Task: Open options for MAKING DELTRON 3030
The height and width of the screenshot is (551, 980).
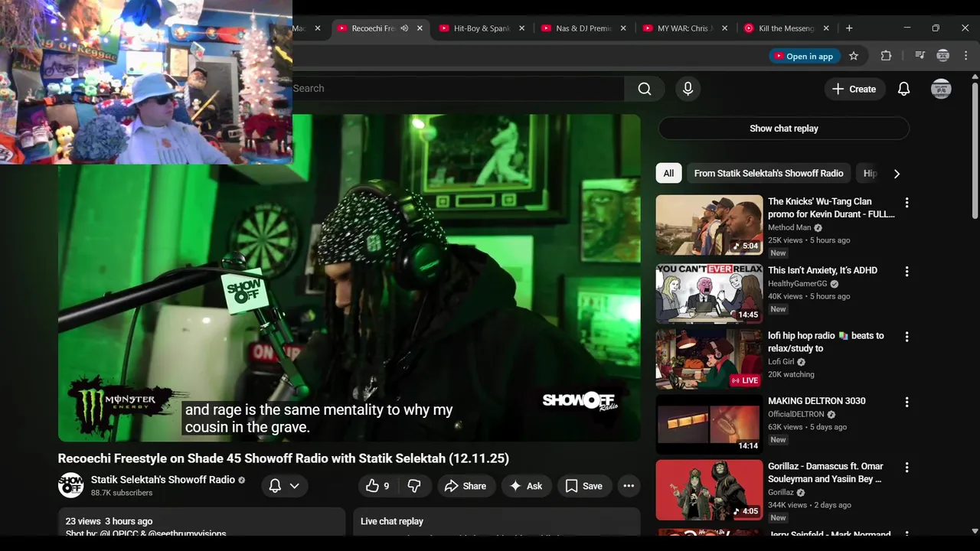Action: pyautogui.click(x=906, y=402)
